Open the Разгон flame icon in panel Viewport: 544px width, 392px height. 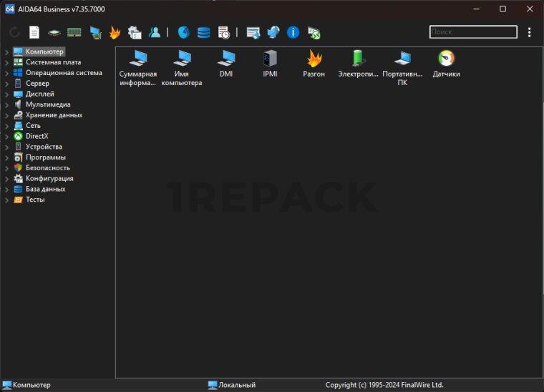click(x=314, y=59)
